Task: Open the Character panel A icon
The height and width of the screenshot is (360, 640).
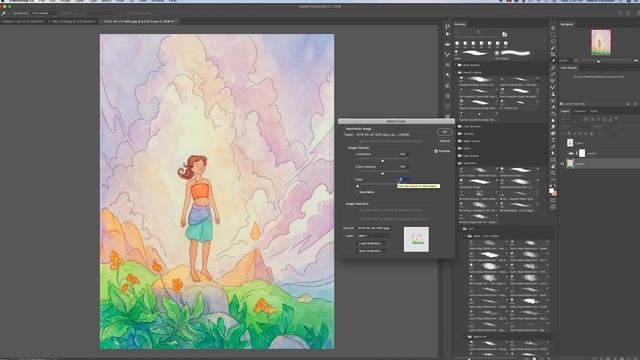Action: point(447,65)
